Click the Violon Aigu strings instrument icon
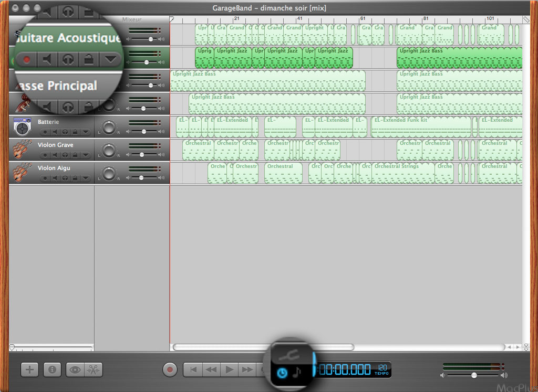 [x=22, y=173]
